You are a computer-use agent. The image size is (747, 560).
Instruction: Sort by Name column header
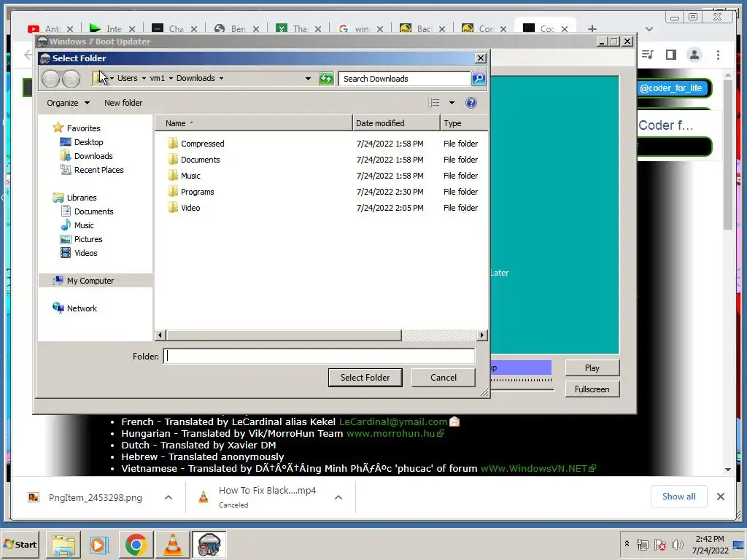click(x=254, y=122)
